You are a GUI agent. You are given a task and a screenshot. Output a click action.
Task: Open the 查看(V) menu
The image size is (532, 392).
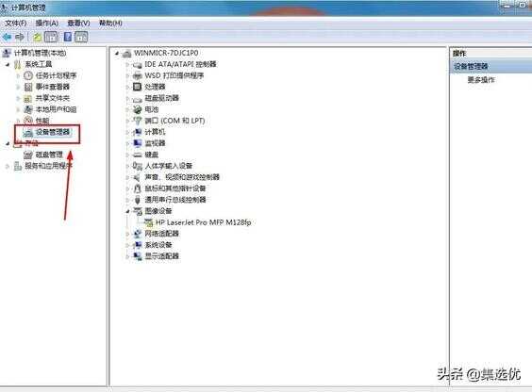78,23
